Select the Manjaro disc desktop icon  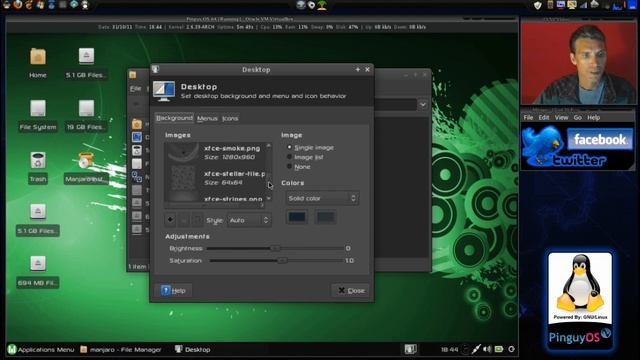pyautogui.click(x=86, y=160)
